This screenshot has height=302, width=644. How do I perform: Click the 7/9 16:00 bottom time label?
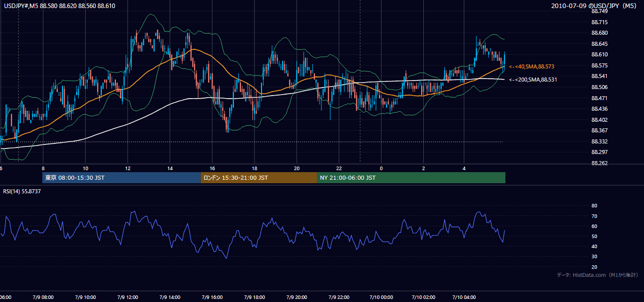coord(212,297)
